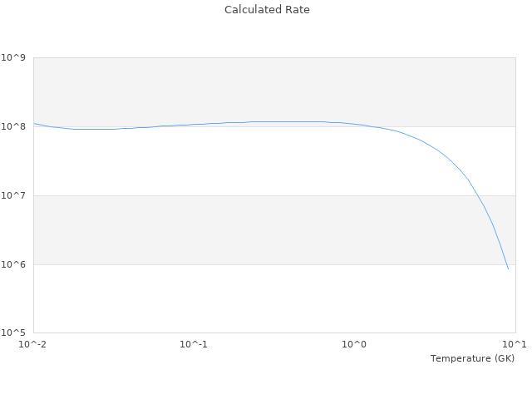
Task: Select the 10^-1 x-axis tick label
Action: pos(194,344)
